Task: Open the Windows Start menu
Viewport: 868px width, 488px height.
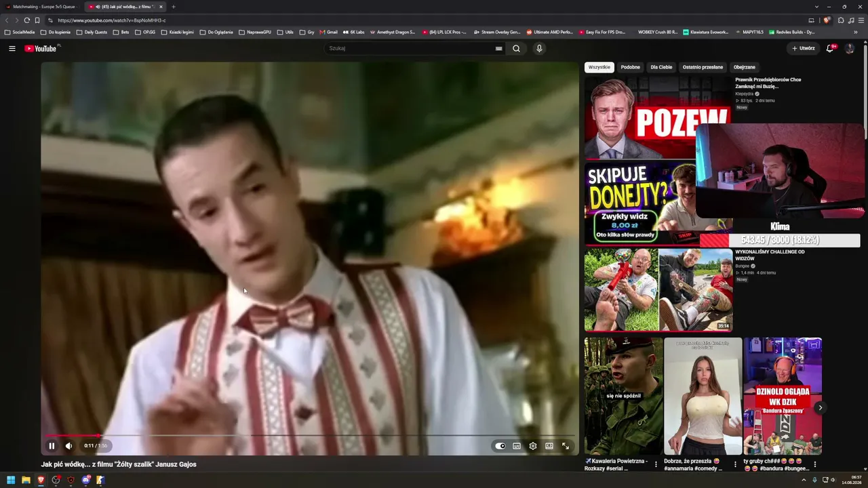Action: pyautogui.click(x=10, y=480)
